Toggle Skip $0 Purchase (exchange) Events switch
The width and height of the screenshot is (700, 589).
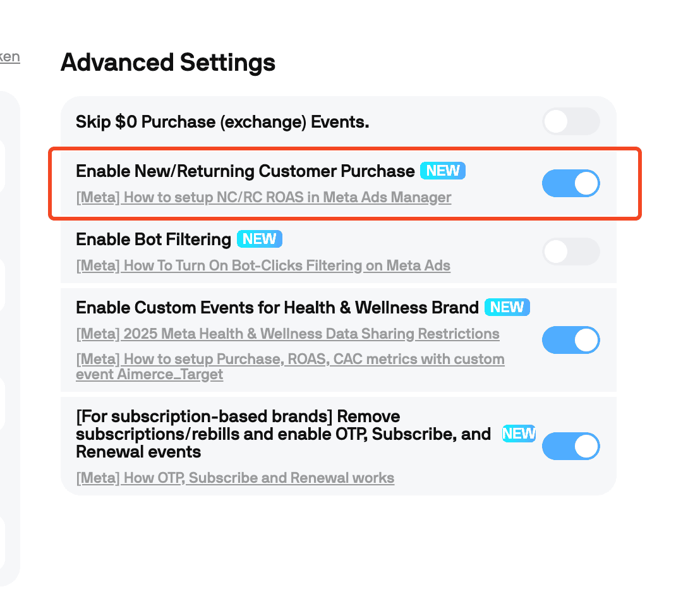pos(570,121)
